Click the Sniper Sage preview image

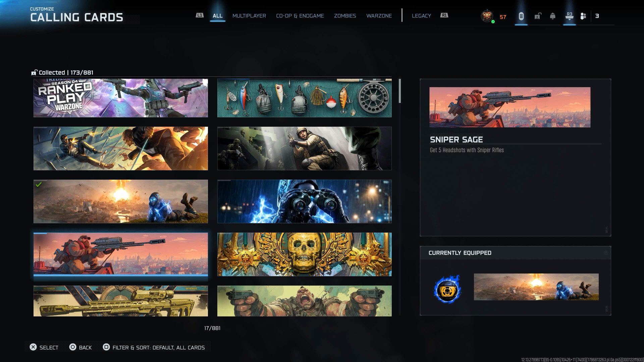[x=510, y=107]
